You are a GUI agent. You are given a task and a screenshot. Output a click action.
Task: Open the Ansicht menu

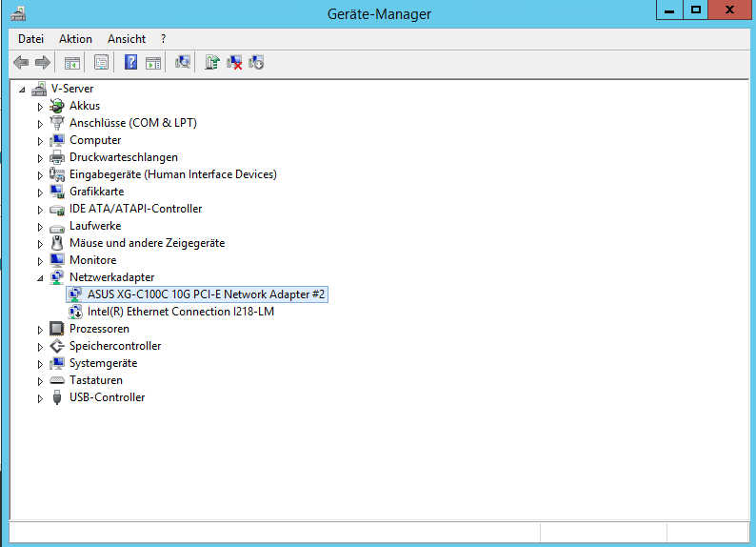[127, 39]
